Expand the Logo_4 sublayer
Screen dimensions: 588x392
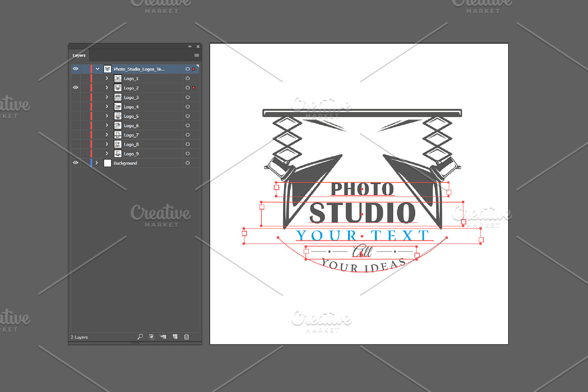(107, 107)
